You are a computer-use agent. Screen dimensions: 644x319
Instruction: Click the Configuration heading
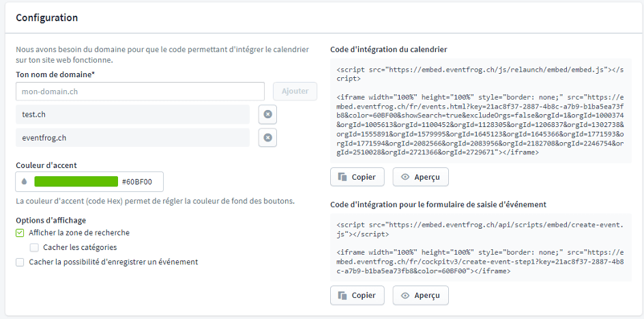click(46, 17)
